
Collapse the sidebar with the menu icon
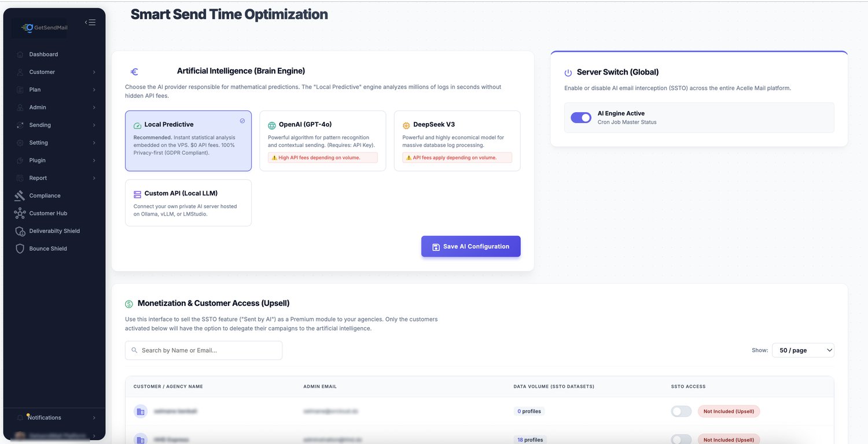(90, 23)
